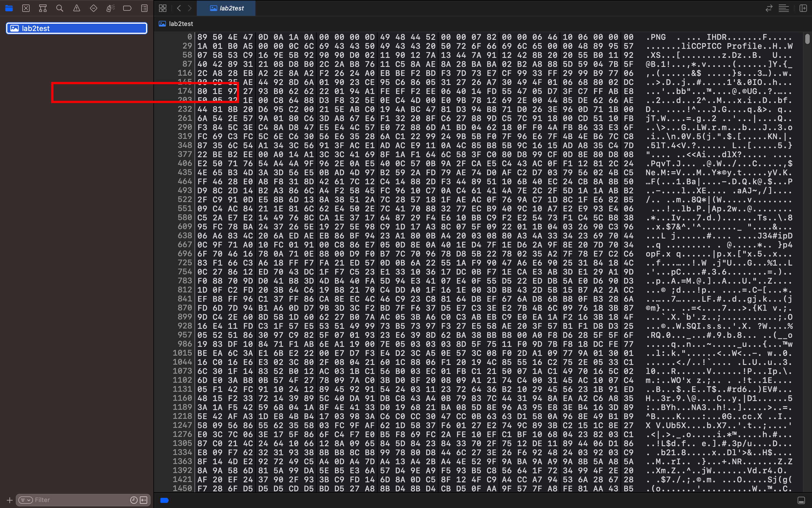Go back with the left chevron
812x508 pixels.
point(179,8)
